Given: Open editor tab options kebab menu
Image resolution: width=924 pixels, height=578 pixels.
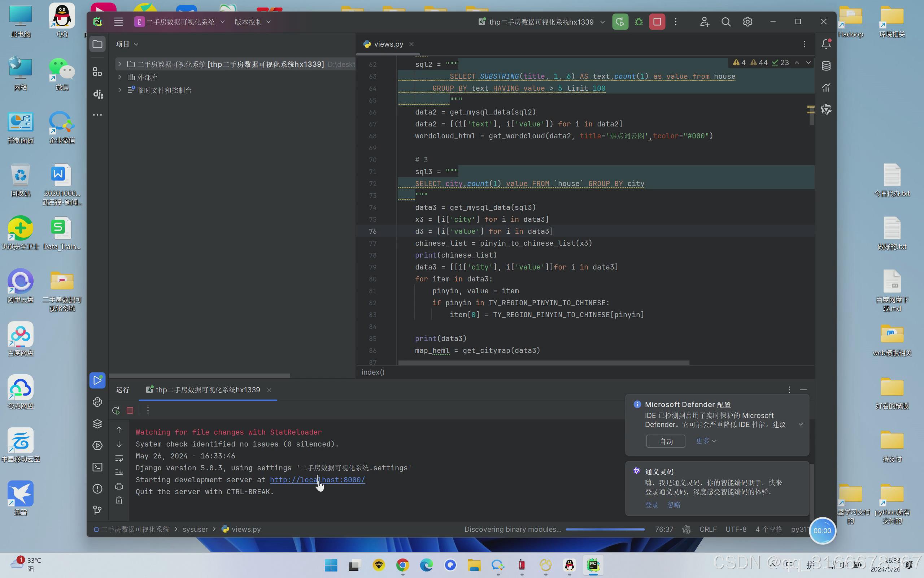Looking at the screenshot, I should (804, 44).
